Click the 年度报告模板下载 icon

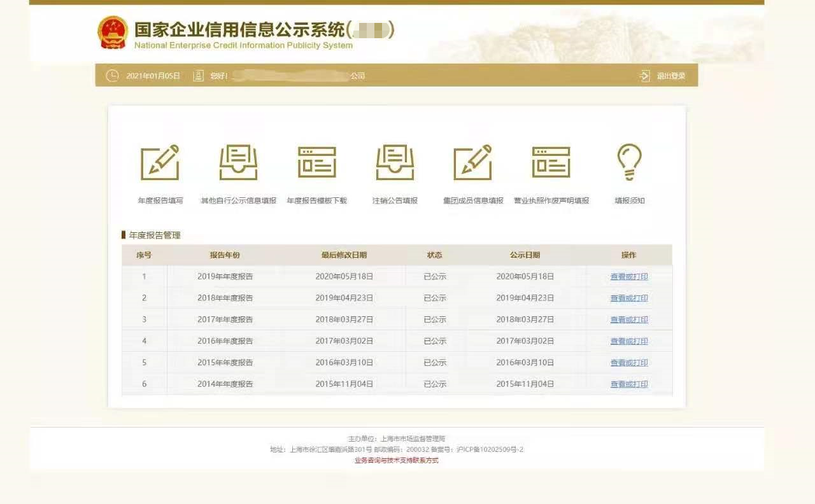pyautogui.click(x=316, y=162)
